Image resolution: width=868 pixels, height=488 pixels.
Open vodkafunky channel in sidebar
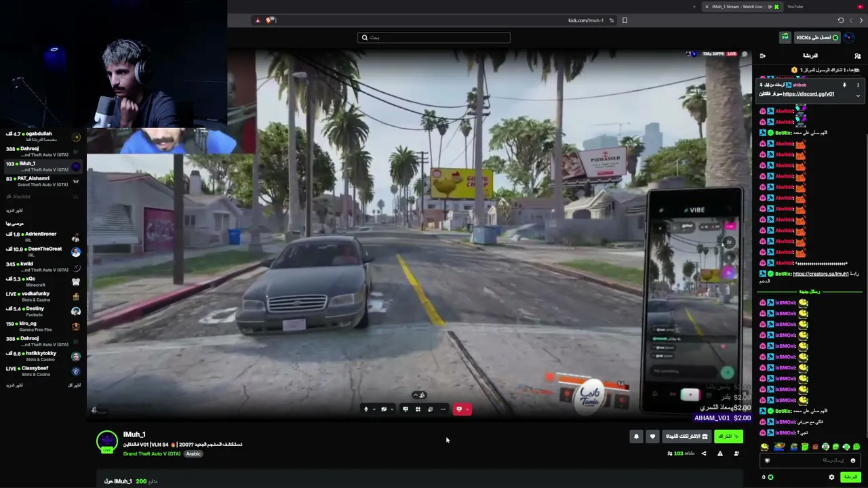click(43, 296)
